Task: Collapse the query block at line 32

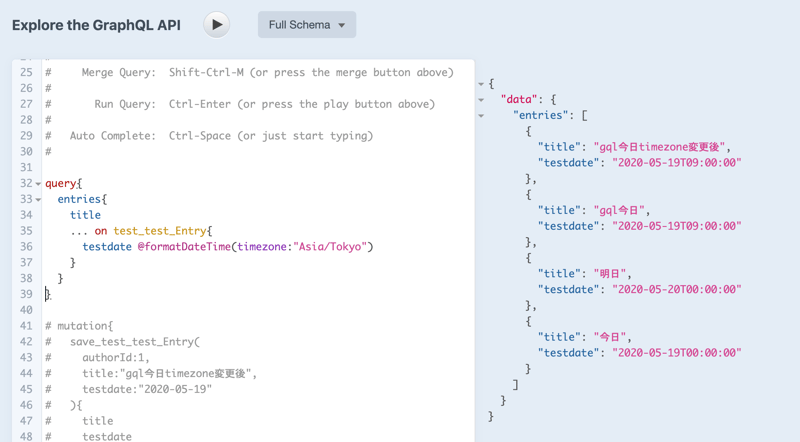Action: 38,184
